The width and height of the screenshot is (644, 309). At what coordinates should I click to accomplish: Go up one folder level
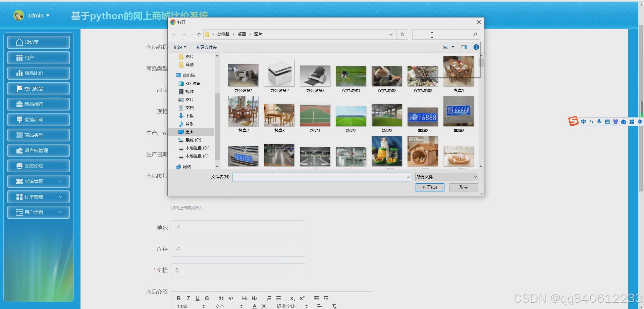pyautogui.click(x=199, y=34)
